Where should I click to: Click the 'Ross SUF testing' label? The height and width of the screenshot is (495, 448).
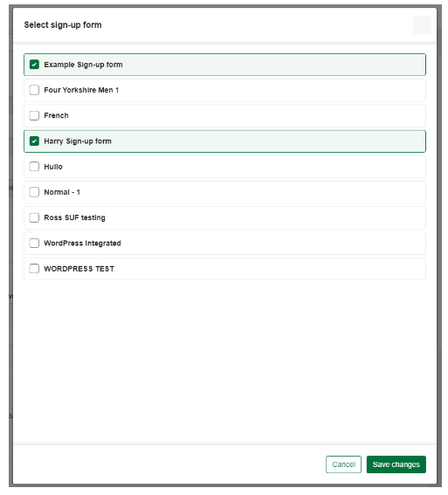74,218
